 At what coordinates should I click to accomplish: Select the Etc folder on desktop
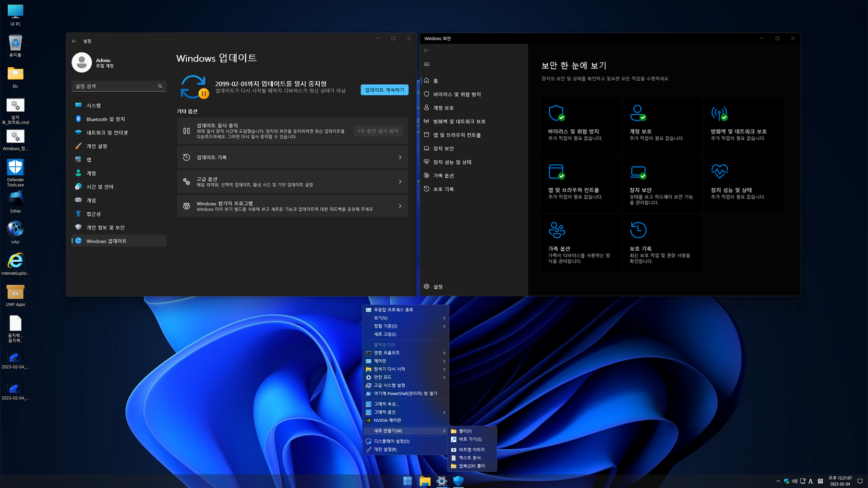(15, 77)
